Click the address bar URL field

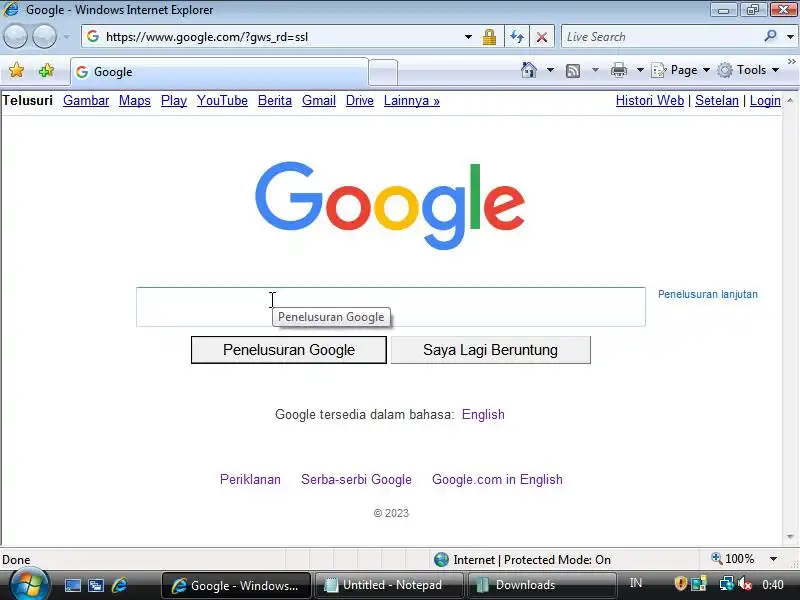[x=281, y=37]
